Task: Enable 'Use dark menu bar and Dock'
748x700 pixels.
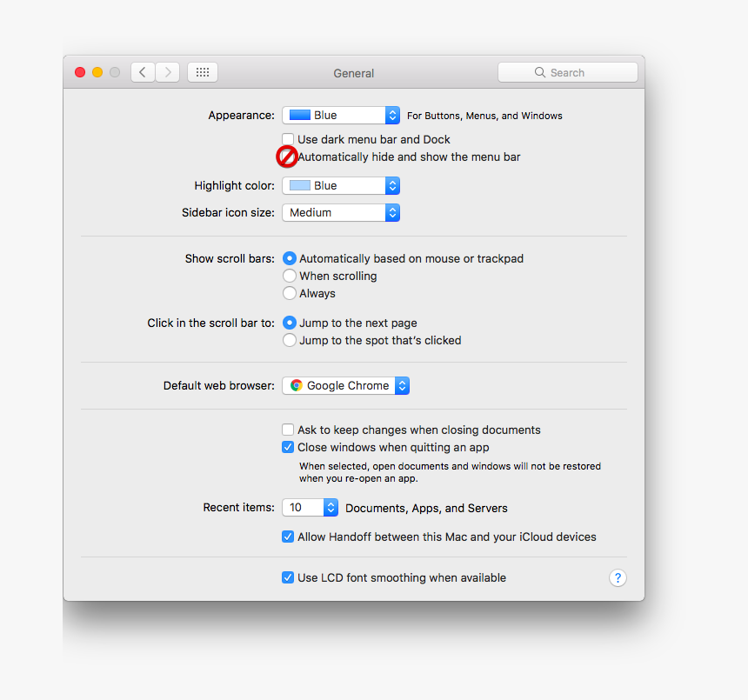Action: [x=288, y=138]
